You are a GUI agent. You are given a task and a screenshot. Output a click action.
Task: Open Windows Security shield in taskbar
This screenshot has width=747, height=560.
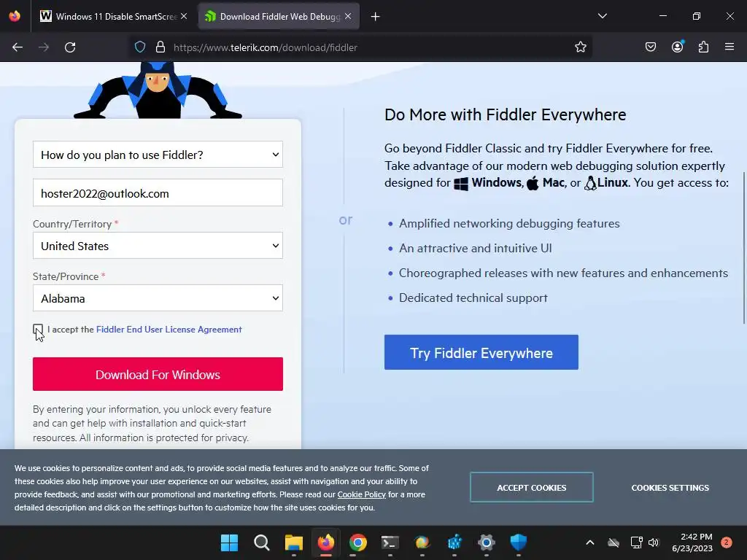(519, 542)
